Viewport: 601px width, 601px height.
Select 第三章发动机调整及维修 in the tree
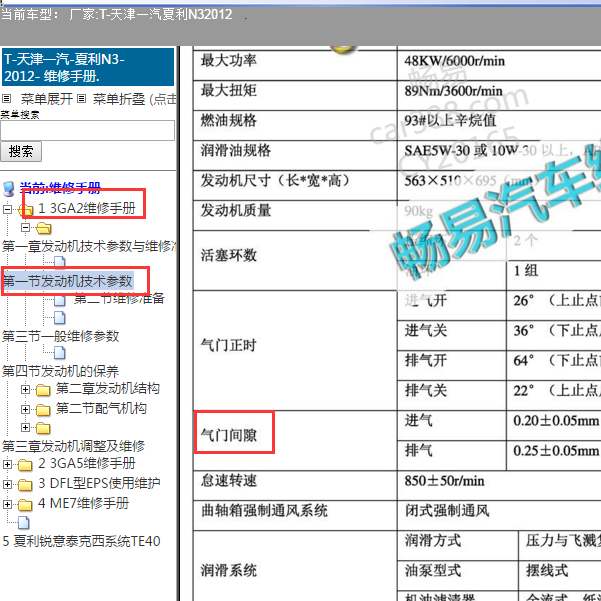[x=74, y=446]
